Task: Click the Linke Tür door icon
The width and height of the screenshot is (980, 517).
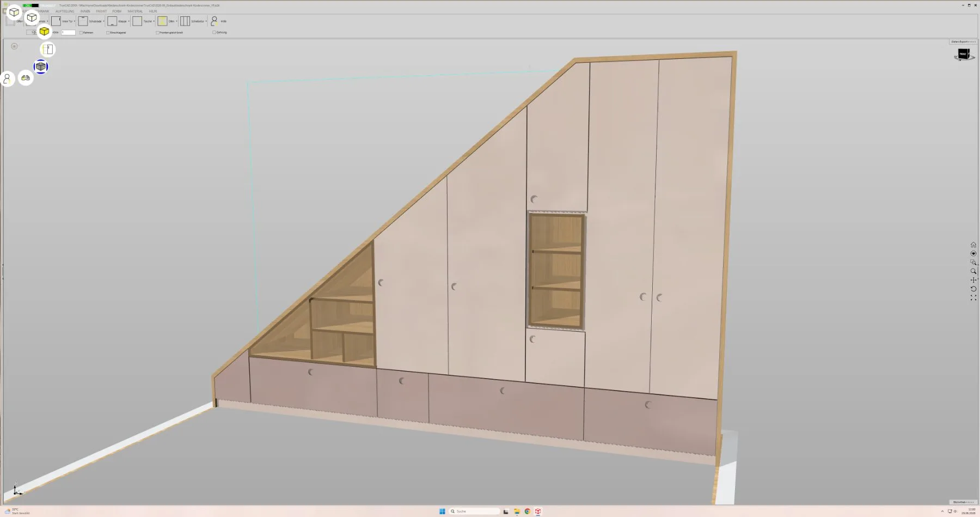Action: (56, 21)
